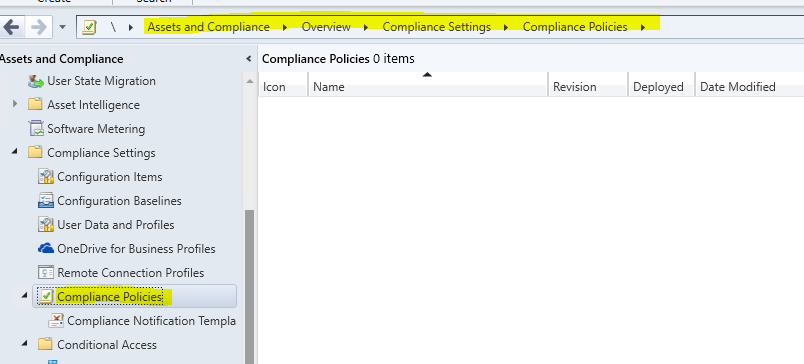The image size is (804, 364).
Task: Click the Forward navigation arrow
Action: pos(39,27)
